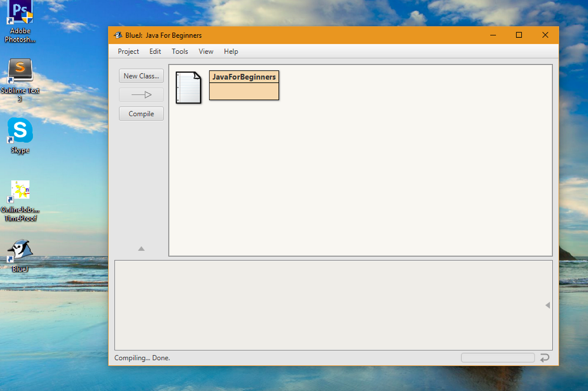Select the dependency arrow tool
This screenshot has width=588, height=391.
point(141,94)
